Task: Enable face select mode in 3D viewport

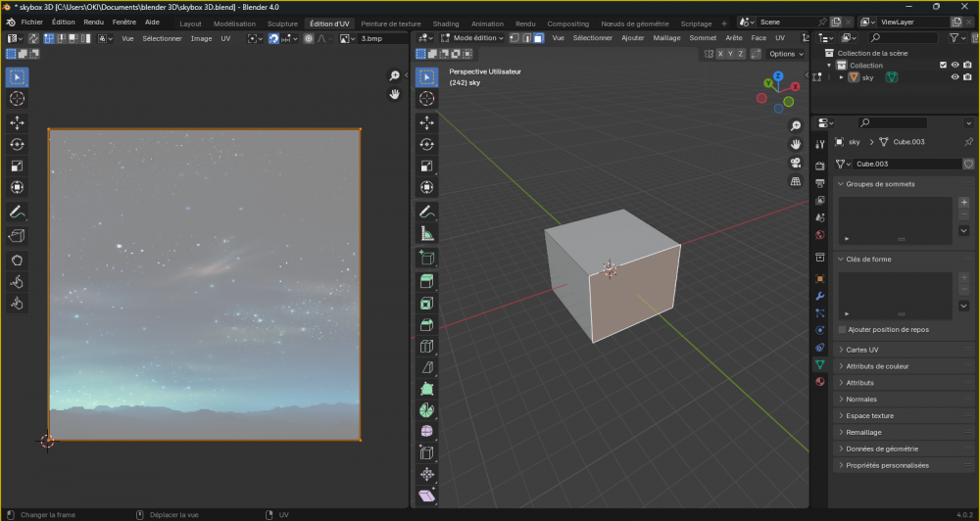Action: pos(538,38)
